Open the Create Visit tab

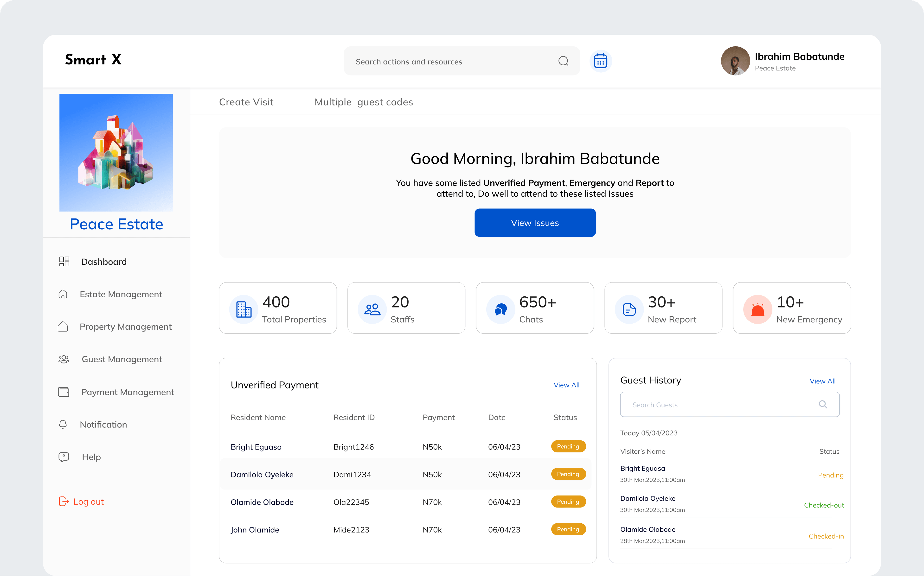tap(246, 102)
